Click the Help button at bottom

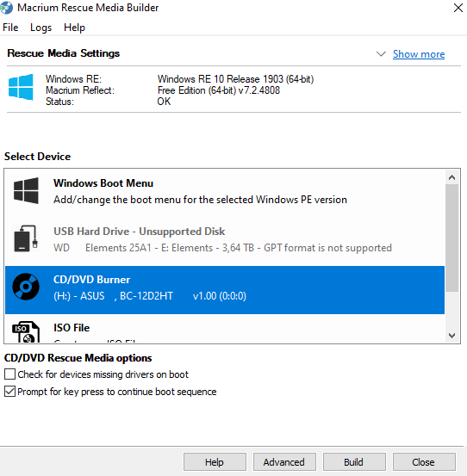(x=215, y=462)
